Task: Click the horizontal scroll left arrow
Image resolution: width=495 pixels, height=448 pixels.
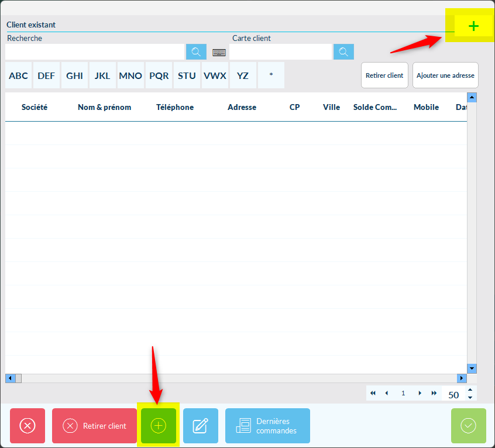Action: click(x=10, y=378)
